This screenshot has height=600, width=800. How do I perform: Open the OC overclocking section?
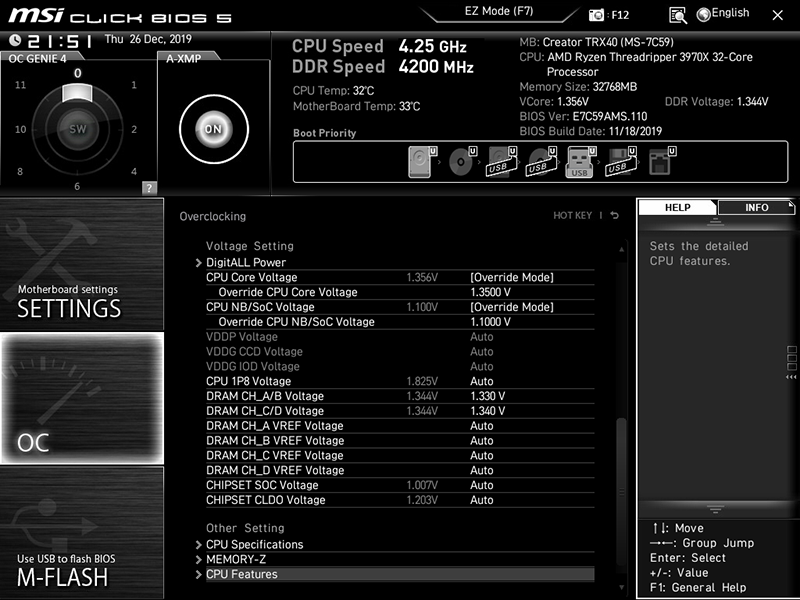click(x=82, y=398)
